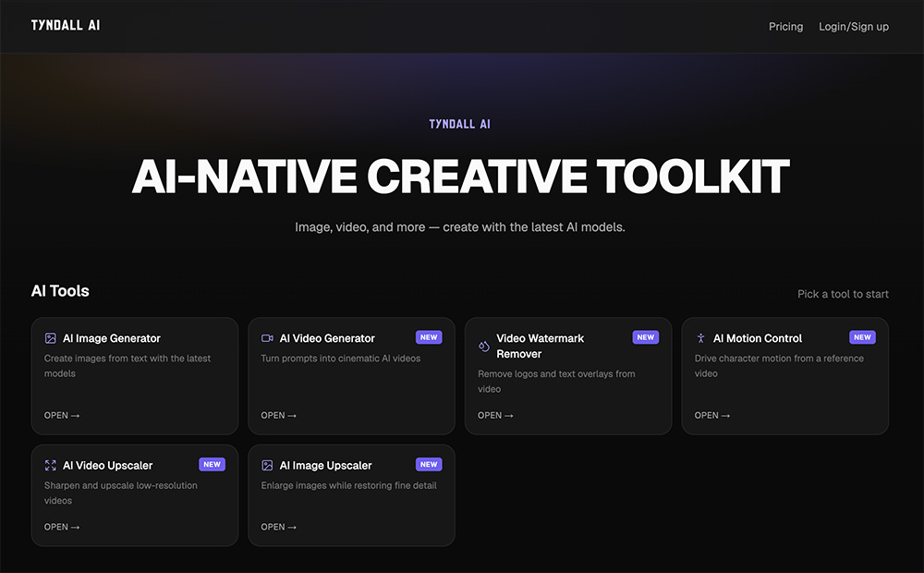Open the AI Motion Control tool
The image size is (924, 573).
712,416
